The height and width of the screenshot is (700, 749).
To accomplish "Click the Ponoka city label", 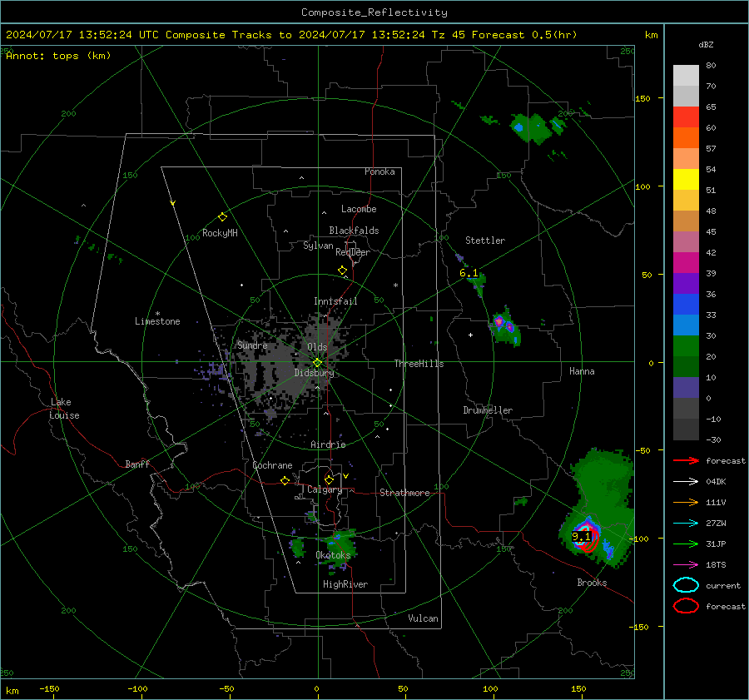I will point(379,171).
